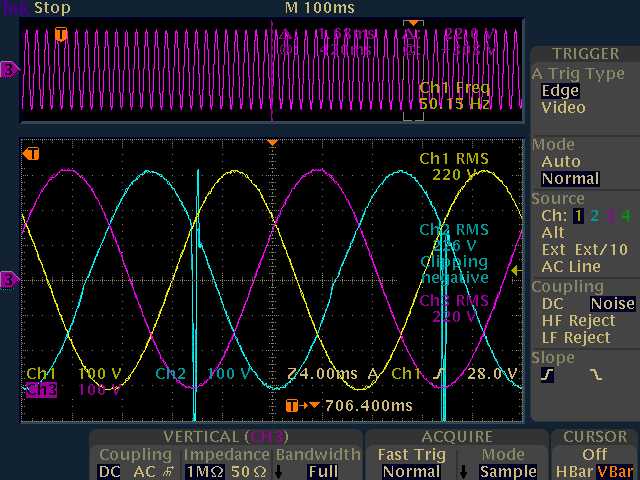Select the rising edge slope icon

click(547, 376)
